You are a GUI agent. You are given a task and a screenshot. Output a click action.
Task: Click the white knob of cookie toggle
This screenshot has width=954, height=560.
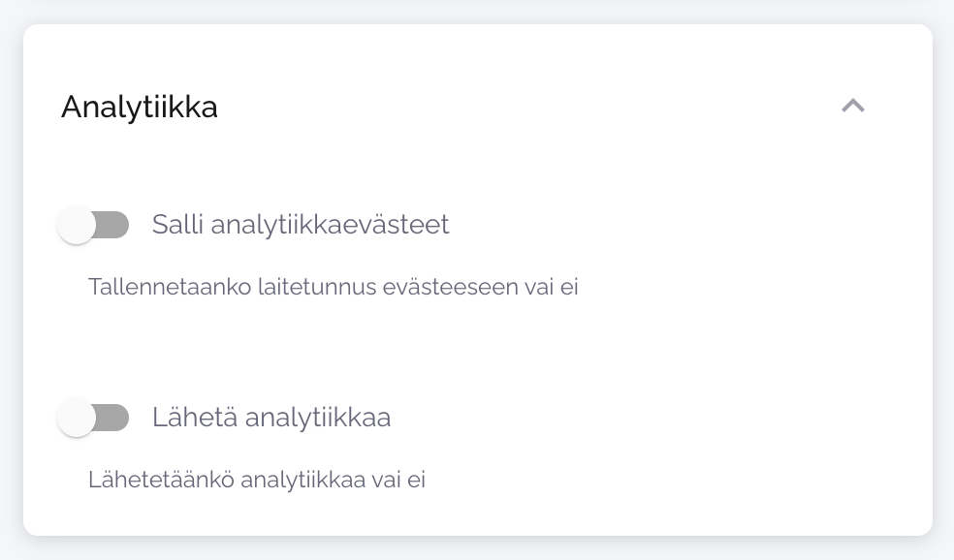pos(77,226)
